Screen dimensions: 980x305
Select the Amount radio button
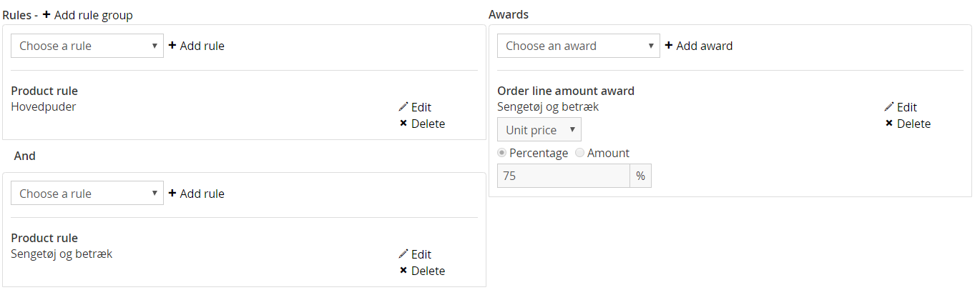tap(580, 153)
